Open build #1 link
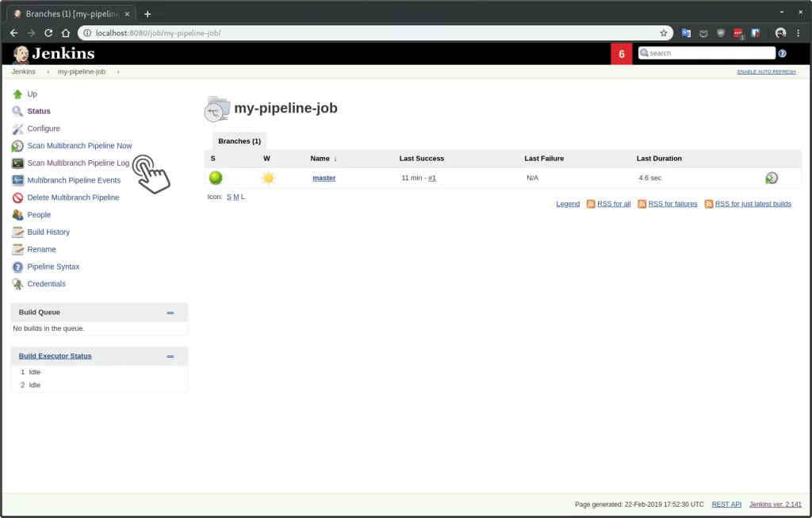The image size is (812, 518). click(432, 178)
